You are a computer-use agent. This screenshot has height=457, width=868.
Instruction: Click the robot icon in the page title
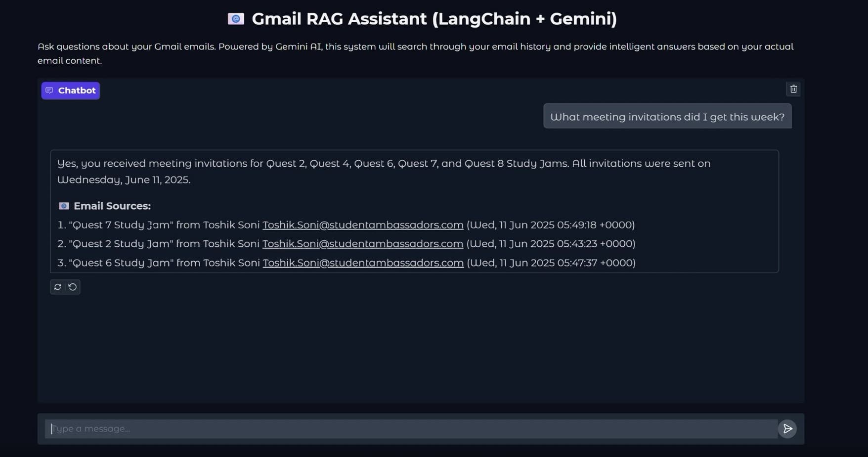(x=235, y=18)
